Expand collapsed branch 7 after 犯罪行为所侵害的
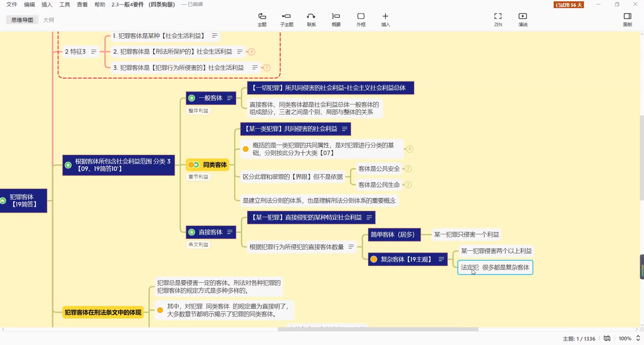This screenshot has width=644, height=345. 267,68
